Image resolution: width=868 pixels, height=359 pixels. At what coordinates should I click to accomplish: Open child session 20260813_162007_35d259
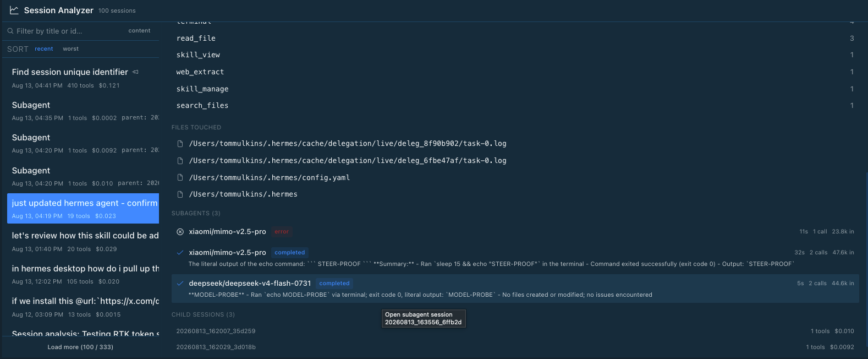coord(515,331)
